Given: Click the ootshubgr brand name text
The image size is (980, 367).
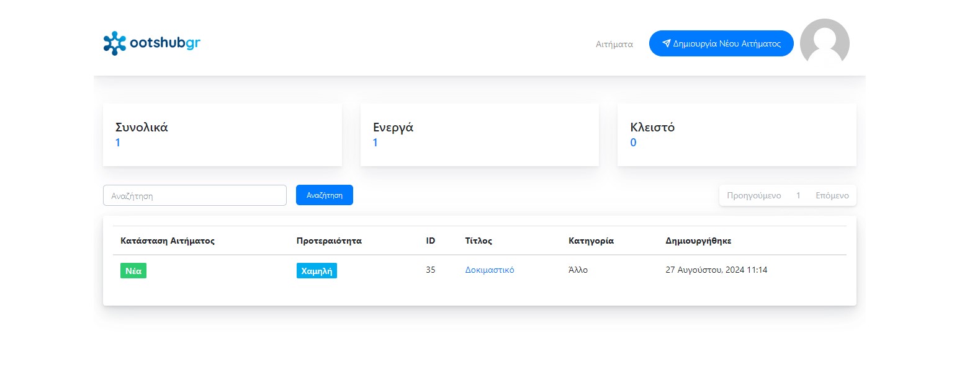Looking at the screenshot, I should coord(165,43).
